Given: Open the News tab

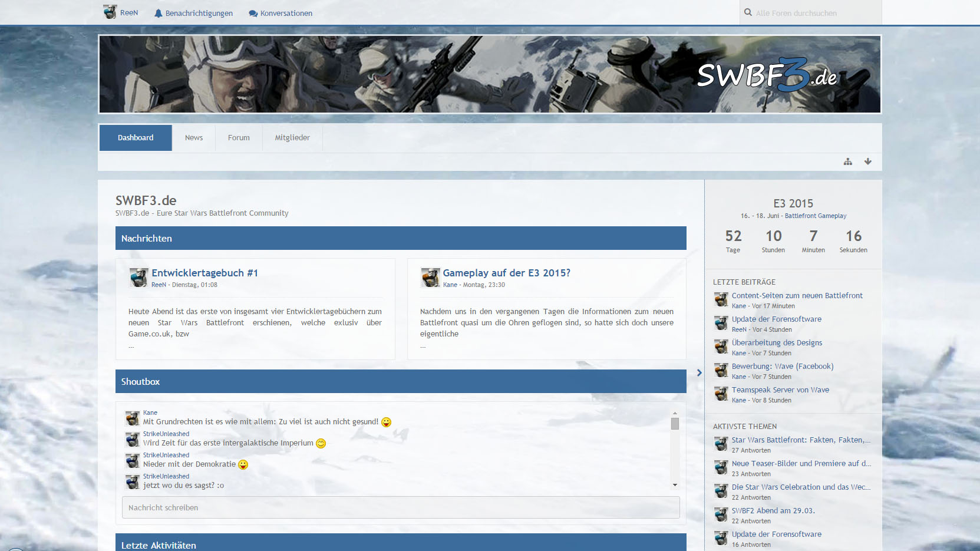Looking at the screenshot, I should pyautogui.click(x=194, y=137).
